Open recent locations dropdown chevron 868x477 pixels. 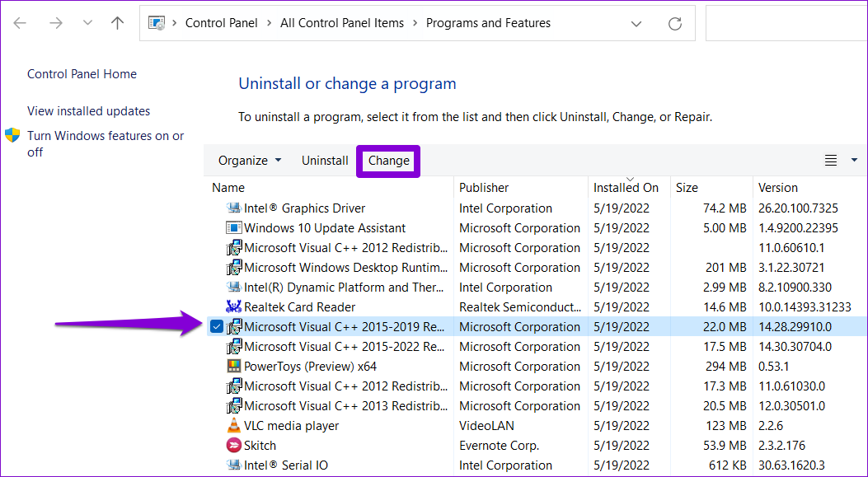(x=87, y=23)
